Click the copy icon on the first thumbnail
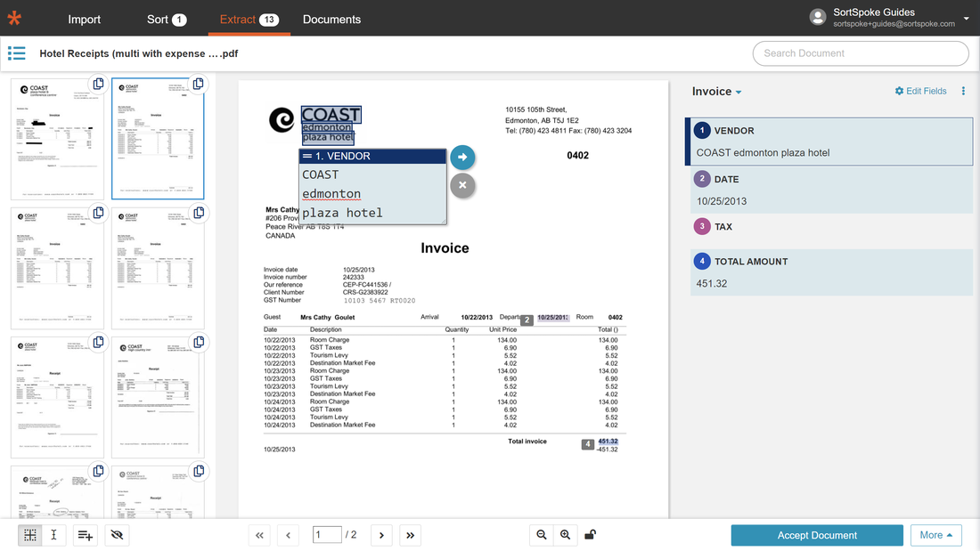 coord(98,84)
